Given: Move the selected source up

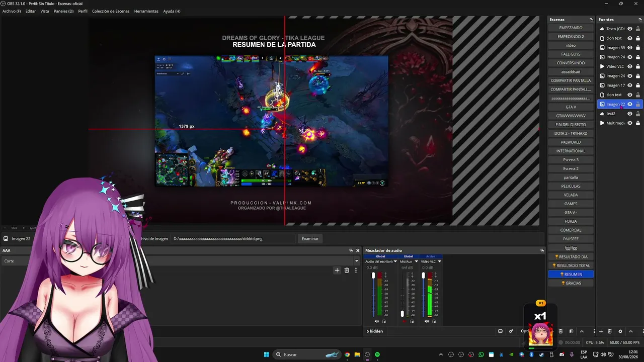Looking at the screenshot, I should 631,331.
